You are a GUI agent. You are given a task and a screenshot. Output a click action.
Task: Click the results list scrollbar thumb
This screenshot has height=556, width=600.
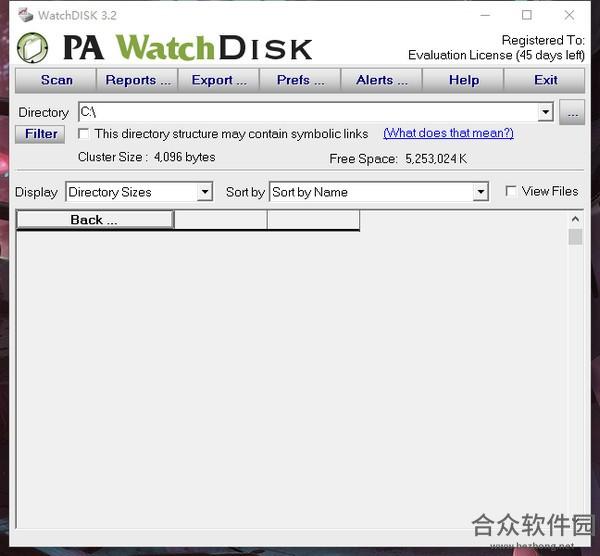(x=575, y=236)
